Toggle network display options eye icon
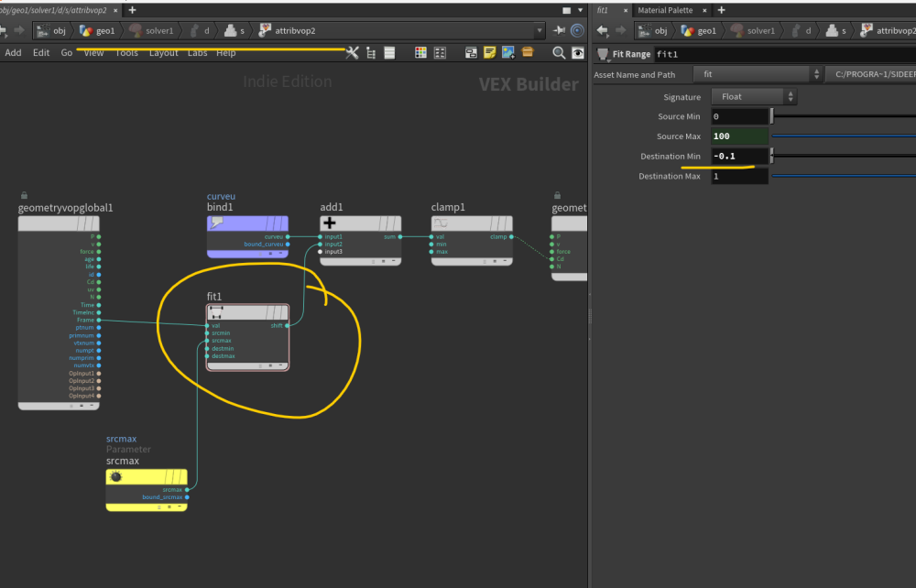916x588 pixels. click(x=578, y=53)
